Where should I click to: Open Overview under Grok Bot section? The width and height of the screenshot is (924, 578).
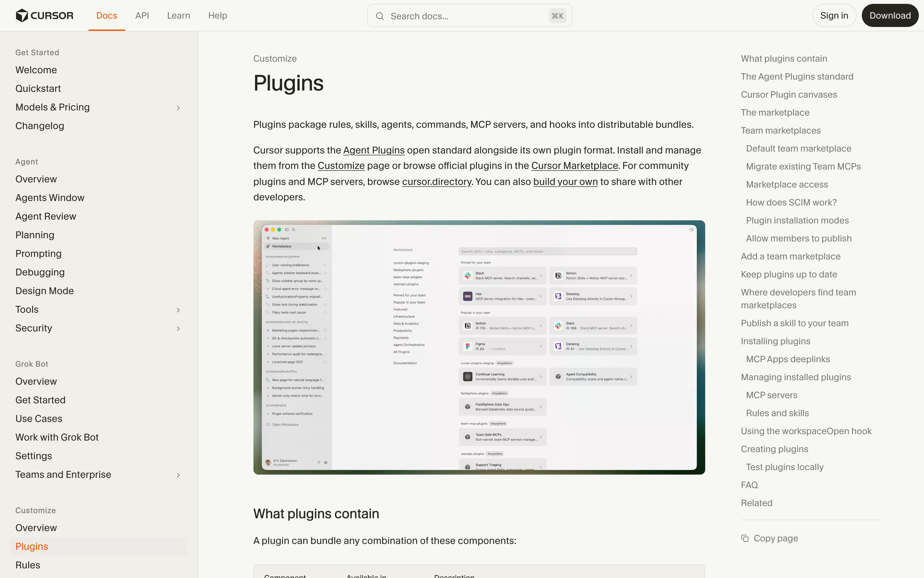(36, 381)
